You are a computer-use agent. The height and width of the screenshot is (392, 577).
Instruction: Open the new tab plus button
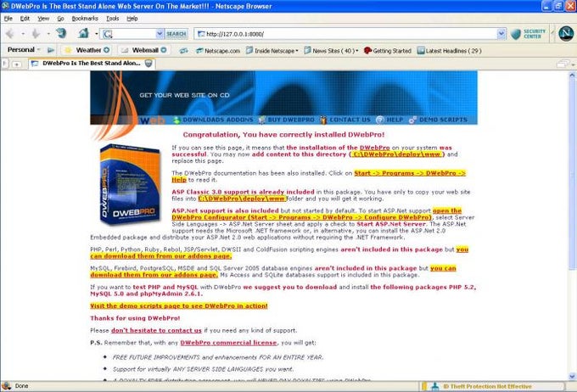tap(16, 64)
